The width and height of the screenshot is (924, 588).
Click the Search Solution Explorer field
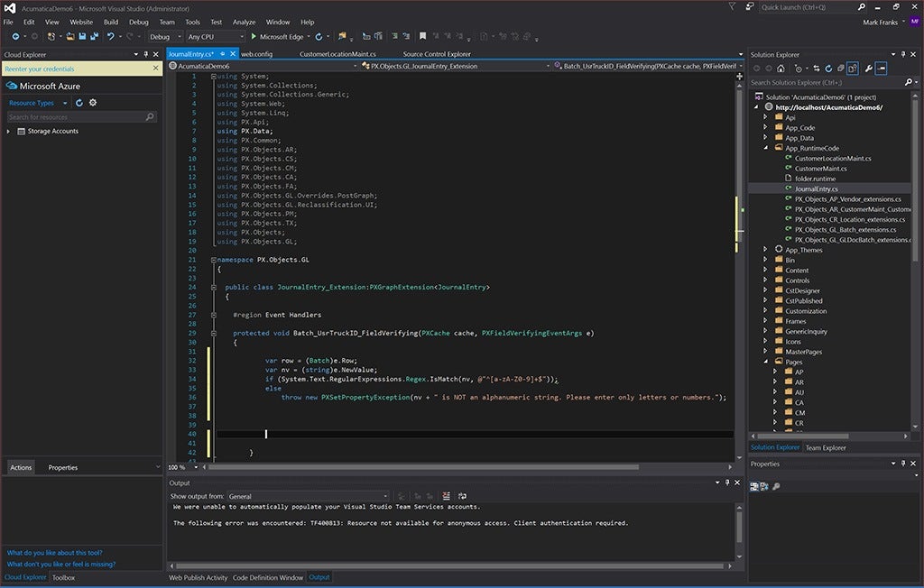tap(832, 82)
